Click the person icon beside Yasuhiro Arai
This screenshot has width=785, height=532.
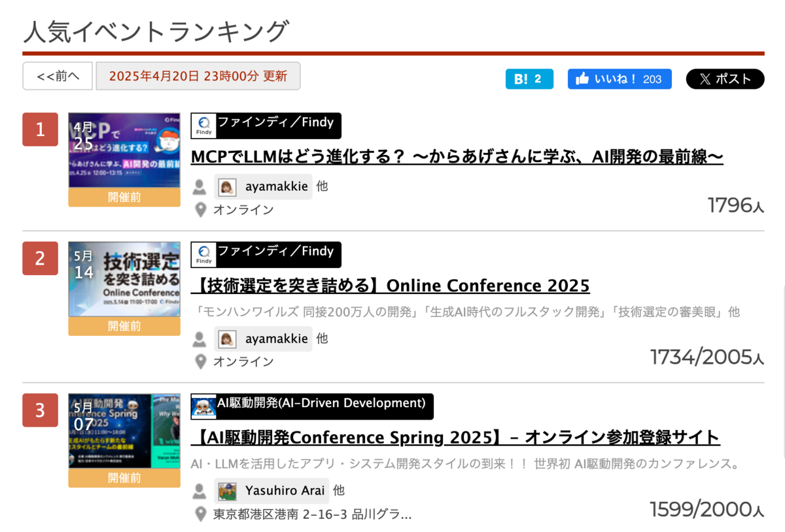coord(200,491)
